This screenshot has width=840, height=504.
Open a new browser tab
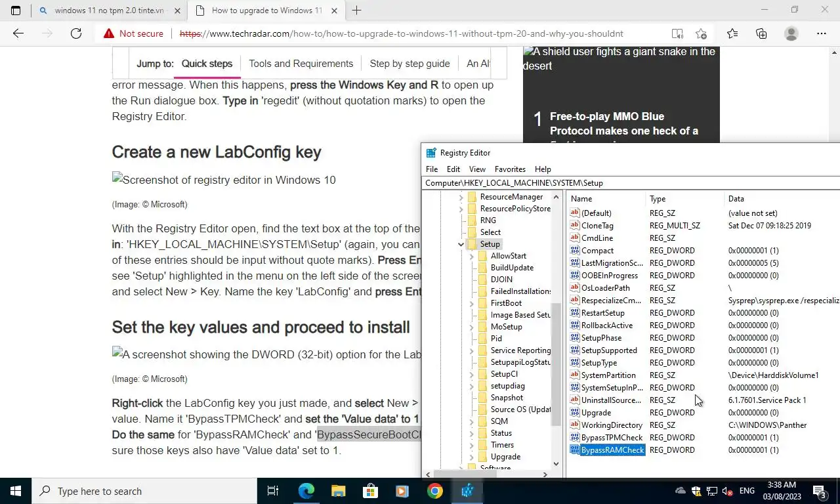point(356,10)
